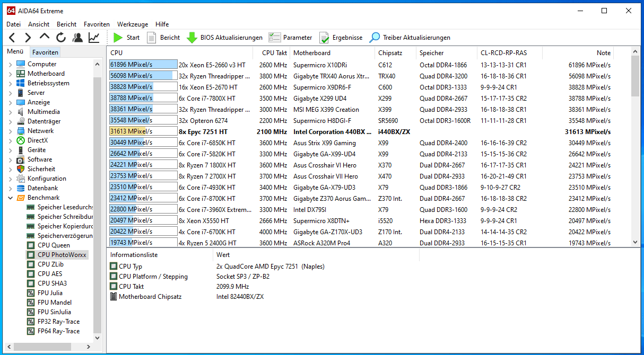
Task: Select Software in the tree
Action: (x=40, y=159)
